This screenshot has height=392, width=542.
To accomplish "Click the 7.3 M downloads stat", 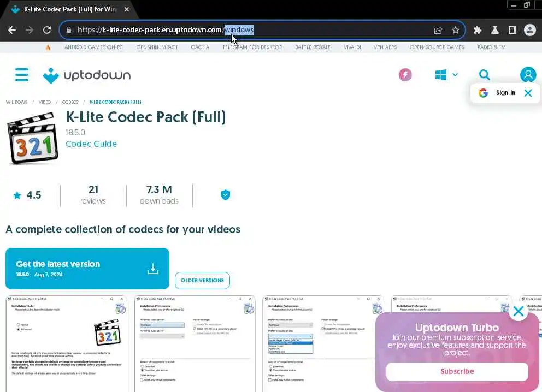I will (x=159, y=195).
